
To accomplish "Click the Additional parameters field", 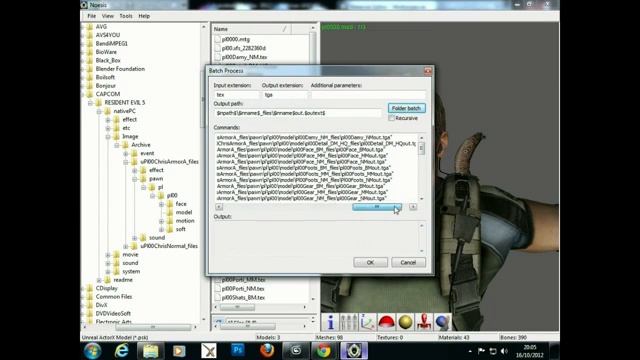I will tap(368, 95).
